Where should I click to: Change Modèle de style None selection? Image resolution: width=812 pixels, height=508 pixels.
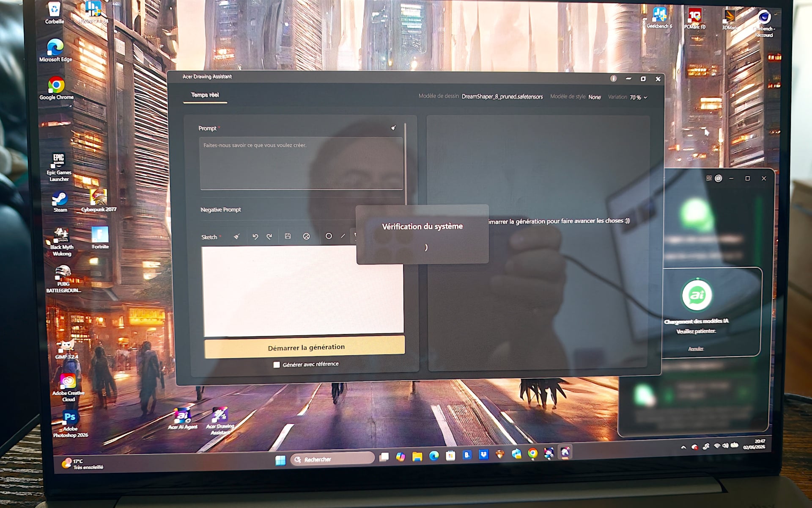pyautogui.click(x=594, y=97)
